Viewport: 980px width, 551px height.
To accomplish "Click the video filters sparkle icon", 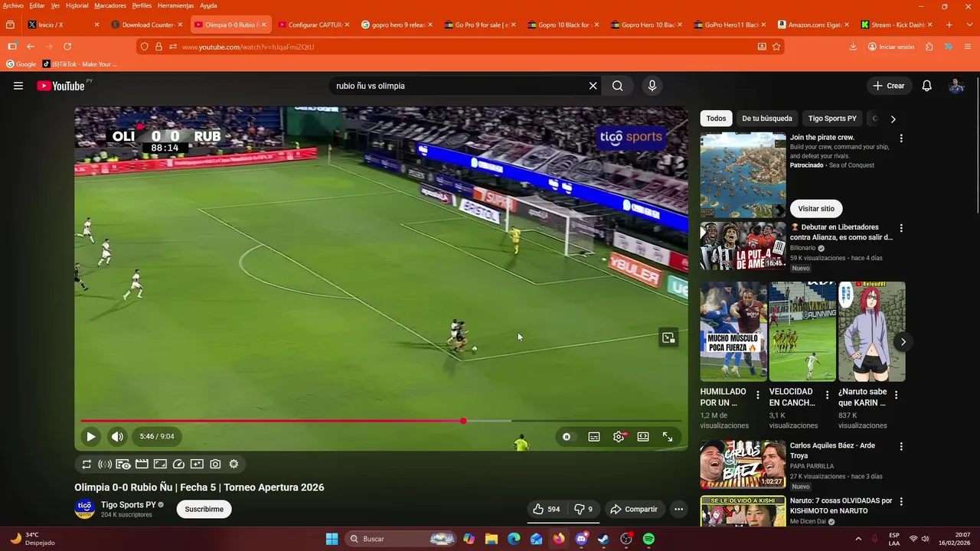I will pyautogui.click(x=197, y=464).
